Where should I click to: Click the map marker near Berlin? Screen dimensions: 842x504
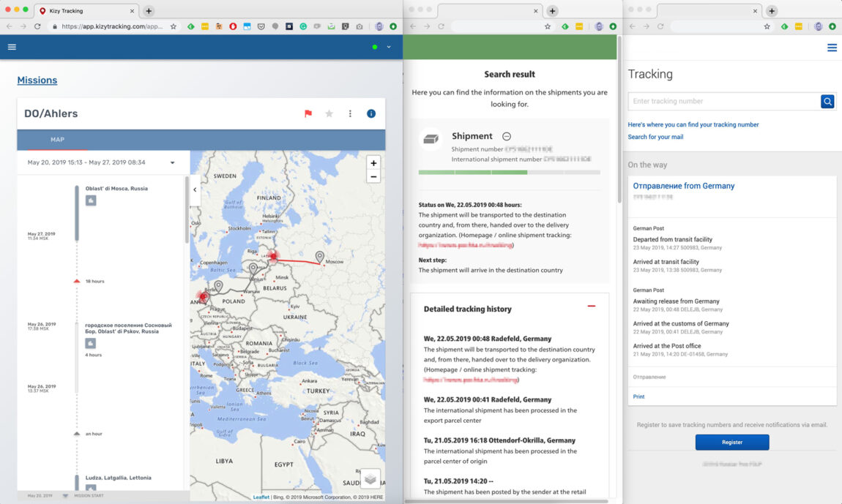coord(218,286)
